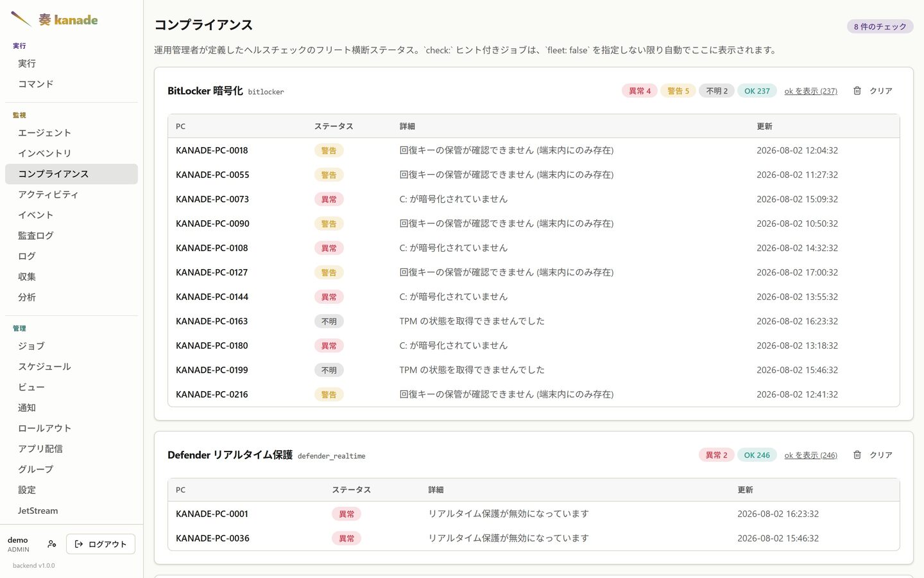This screenshot has height=578, width=924.
Task: Click the trash icon in BitLocker card
Action: 857,91
